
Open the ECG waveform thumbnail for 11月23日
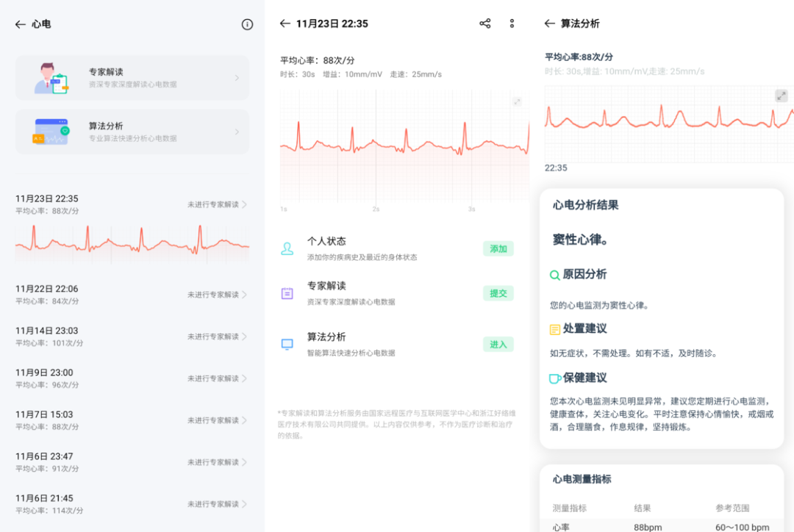[x=132, y=244]
